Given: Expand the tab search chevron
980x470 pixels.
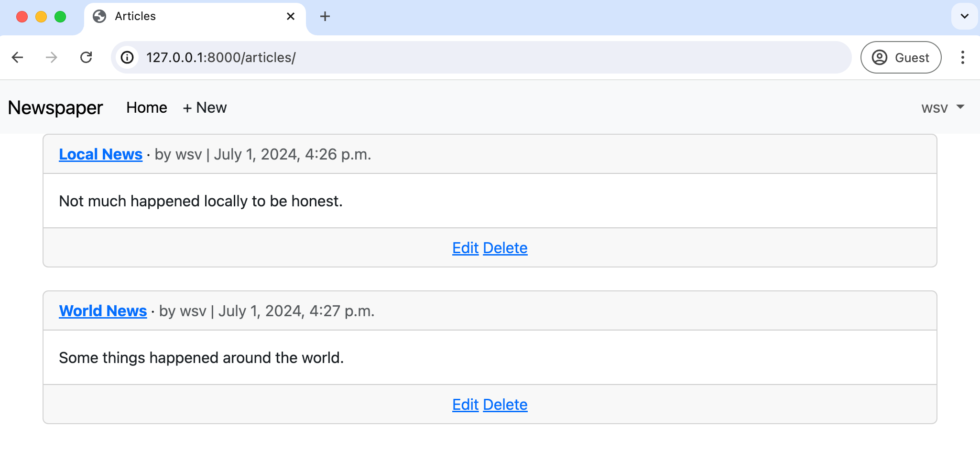Looking at the screenshot, I should click(964, 16).
